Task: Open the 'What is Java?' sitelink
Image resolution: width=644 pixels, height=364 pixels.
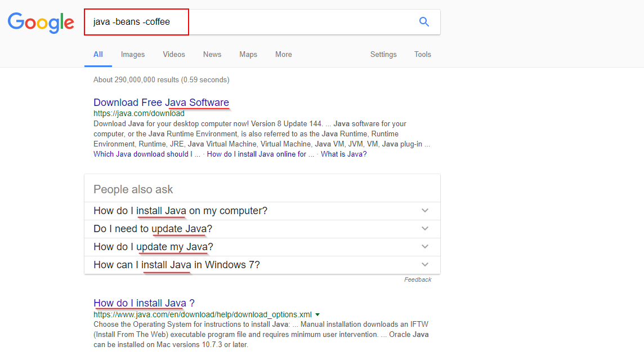Action: (x=344, y=154)
